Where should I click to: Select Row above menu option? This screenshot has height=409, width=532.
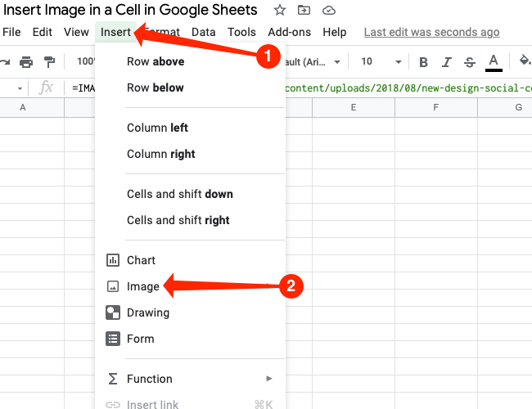click(156, 61)
